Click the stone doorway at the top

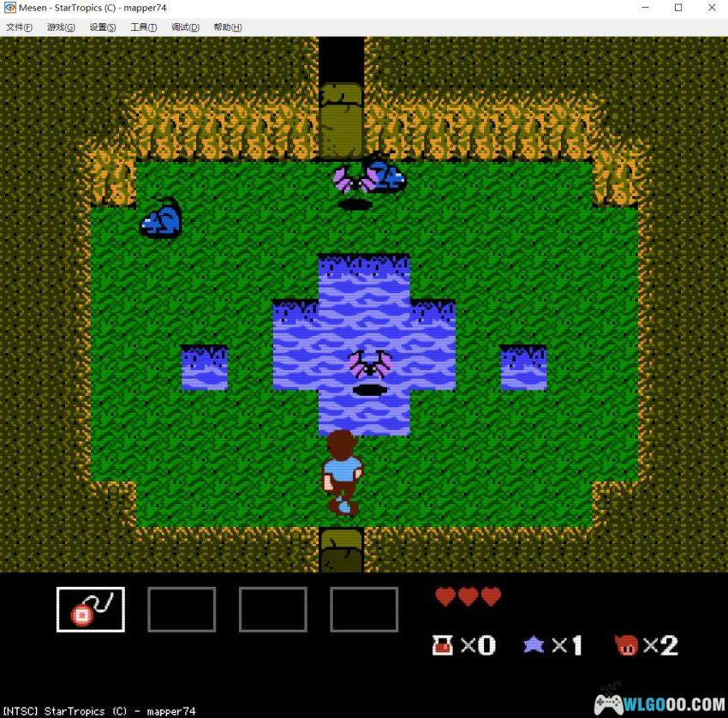[341, 120]
